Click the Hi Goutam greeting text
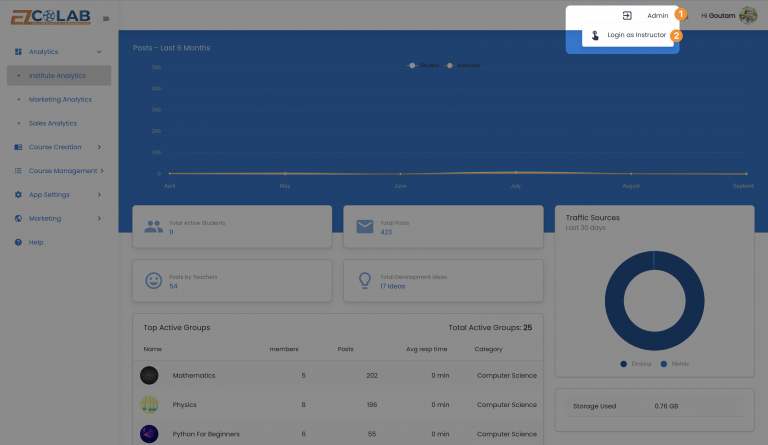The image size is (768, 445). tap(718, 16)
